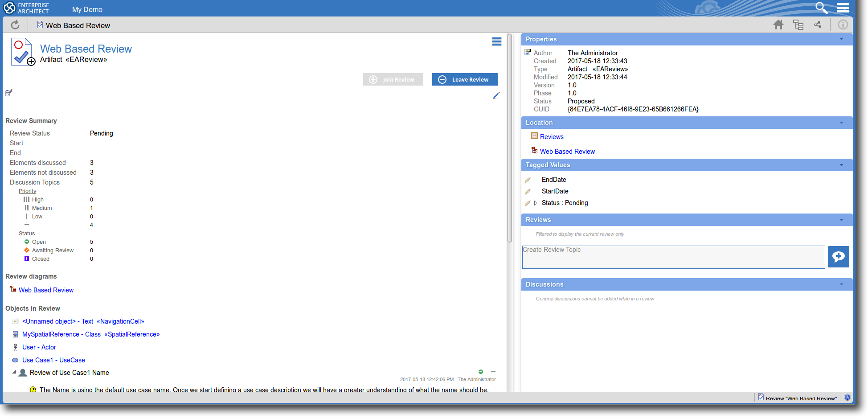Open the search magnifier icon
Image resolution: width=868 pixels, height=419 pixels.
[821, 8]
